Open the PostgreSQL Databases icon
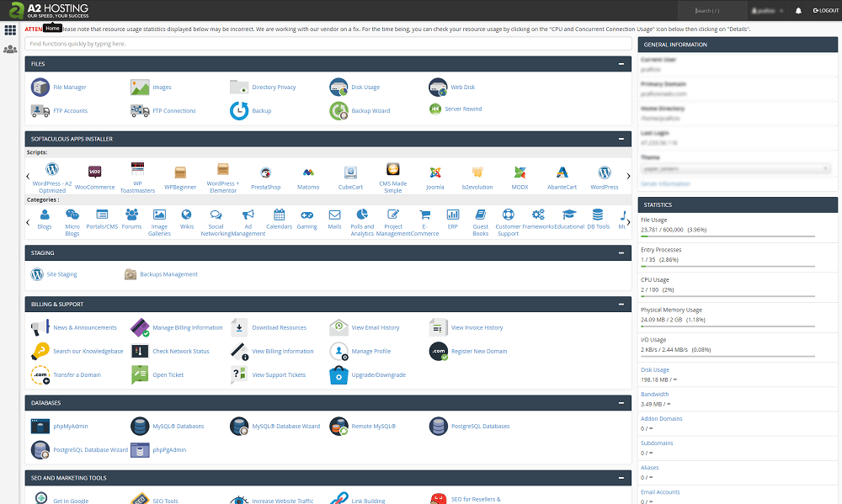842x504 pixels. tap(438, 427)
